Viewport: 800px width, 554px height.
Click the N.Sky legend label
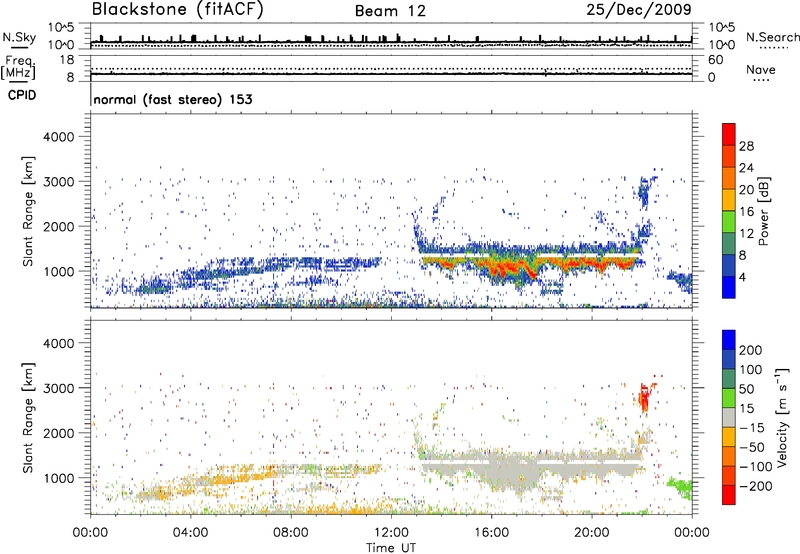tap(19, 37)
